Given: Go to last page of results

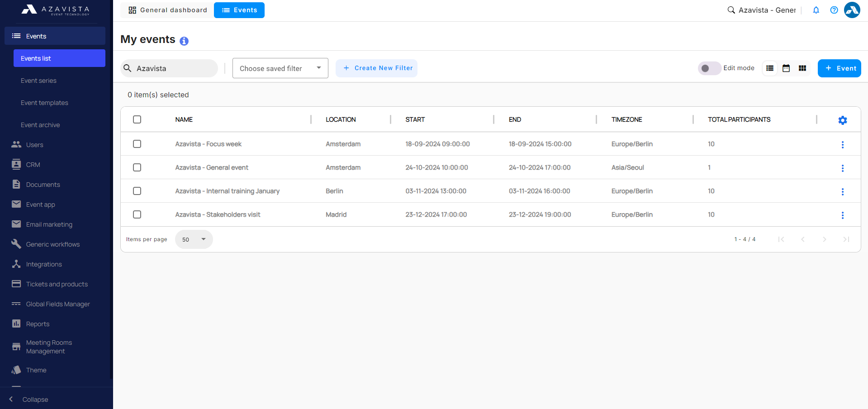Looking at the screenshot, I should tap(846, 239).
